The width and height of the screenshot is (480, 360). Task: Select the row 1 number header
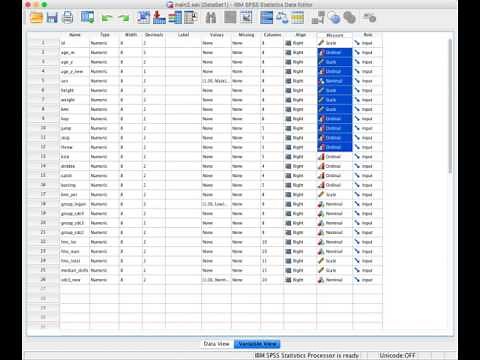(x=43, y=43)
